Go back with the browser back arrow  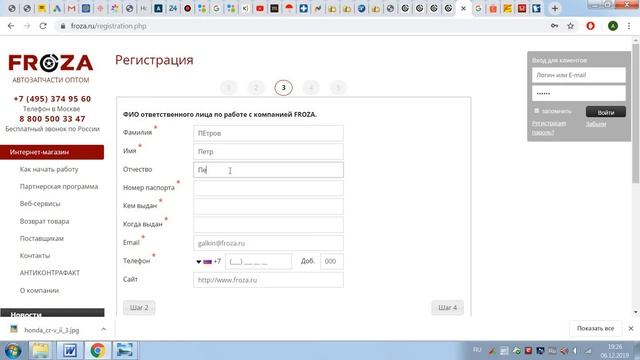coord(11,26)
